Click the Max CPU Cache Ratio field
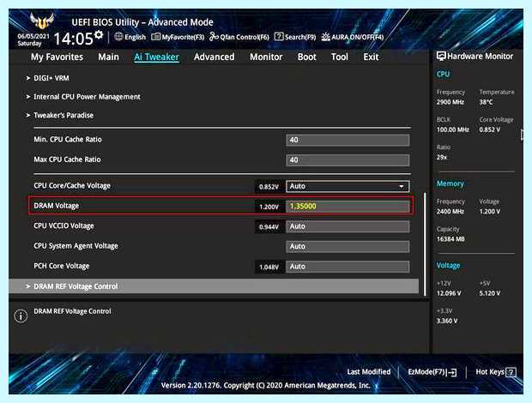 coord(348,160)
